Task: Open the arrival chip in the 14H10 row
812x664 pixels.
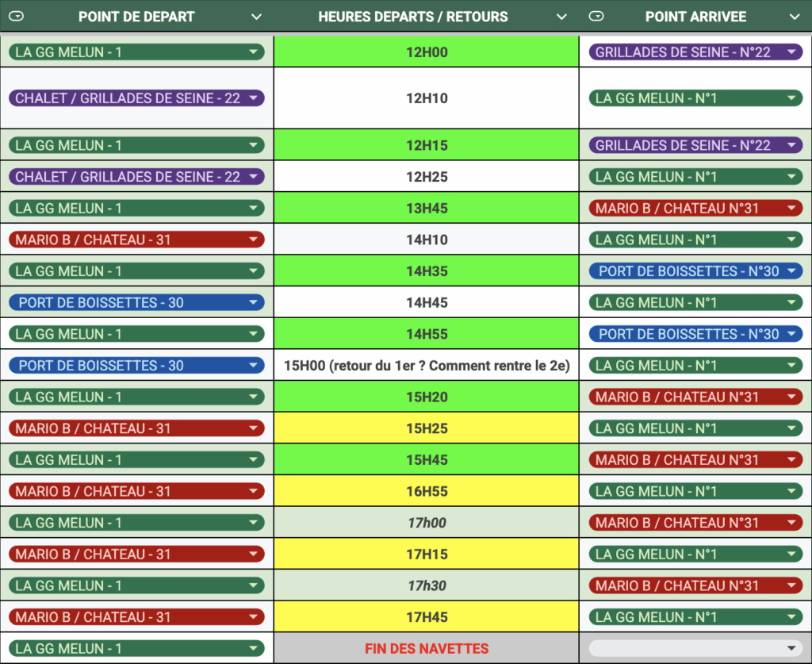Action: (695, 240)
